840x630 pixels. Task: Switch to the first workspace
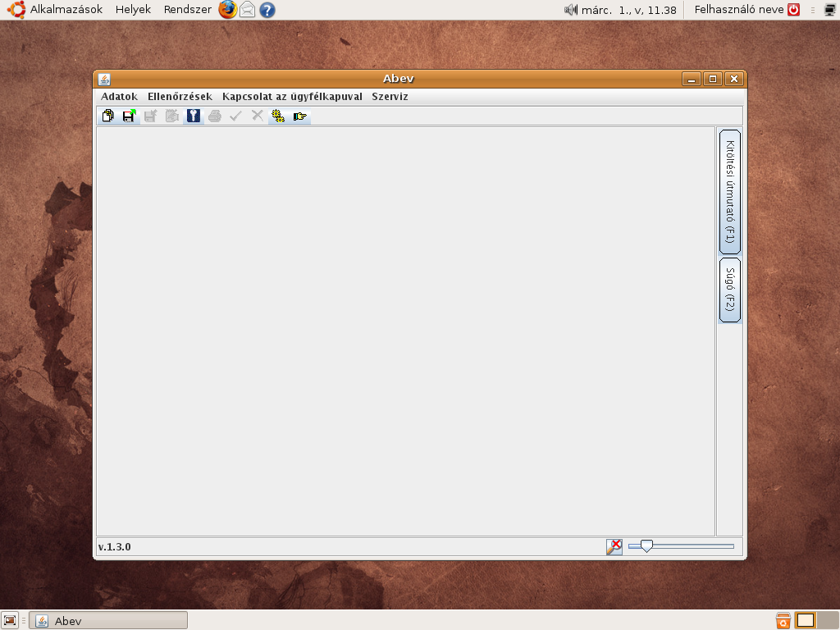[x=806, y=621]
